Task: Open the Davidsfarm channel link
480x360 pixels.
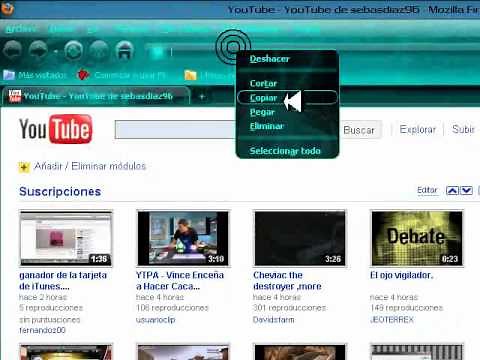Action: tap(274, 320)
